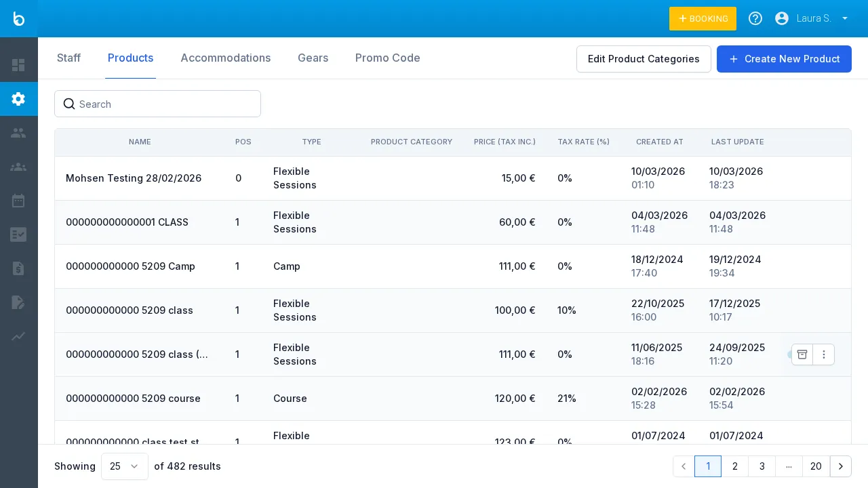Click the yellow Booking button

point(703,18)
